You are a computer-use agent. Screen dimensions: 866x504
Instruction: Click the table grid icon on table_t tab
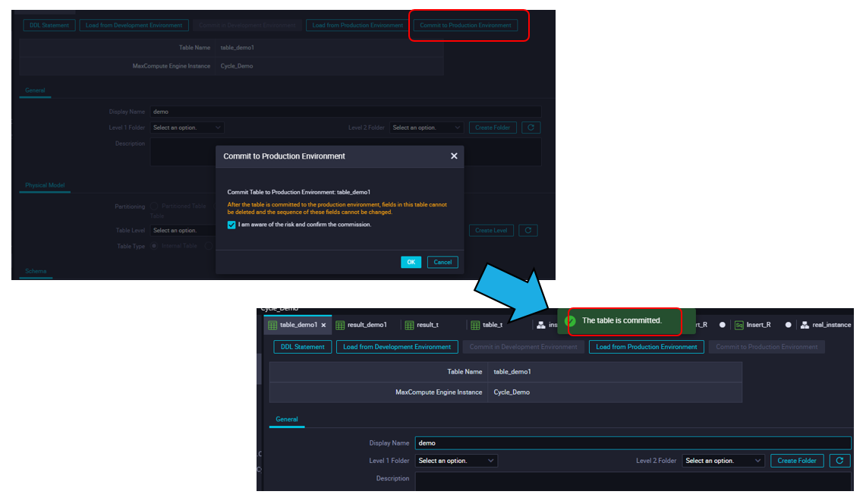(x=475, y=326)
